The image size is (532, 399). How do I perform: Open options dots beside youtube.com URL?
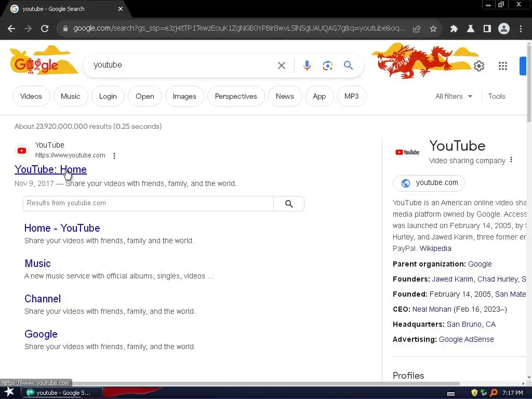pyautogui.click(x=114, y=156)
